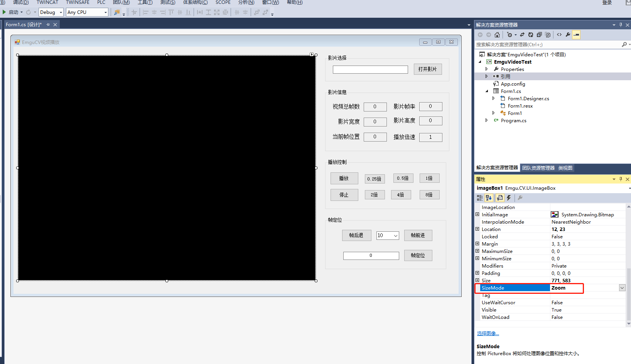
Task: Click the Categorized view icon in Properties panel
Action: click(480, 198)
